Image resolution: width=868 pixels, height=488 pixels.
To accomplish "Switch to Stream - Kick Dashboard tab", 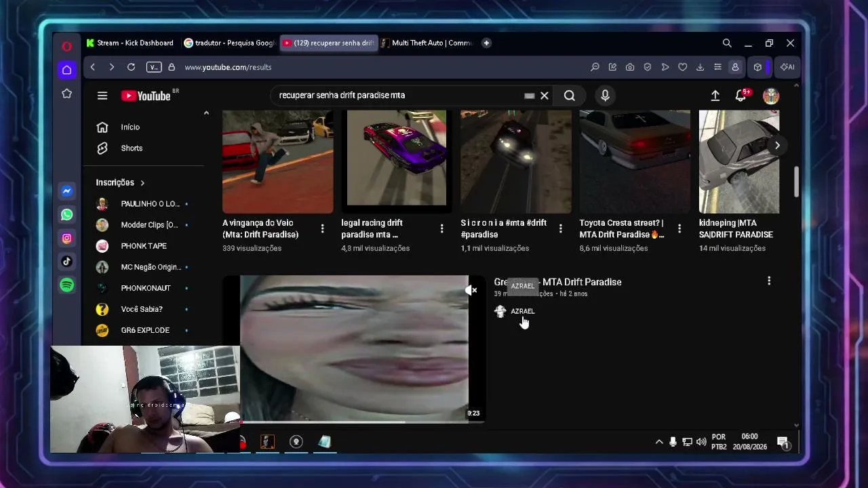I will (x=130, y=43).
